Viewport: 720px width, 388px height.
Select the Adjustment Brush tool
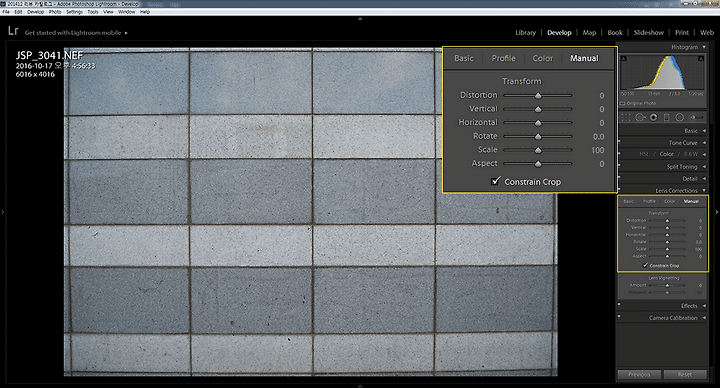click(x=696, y=118)
